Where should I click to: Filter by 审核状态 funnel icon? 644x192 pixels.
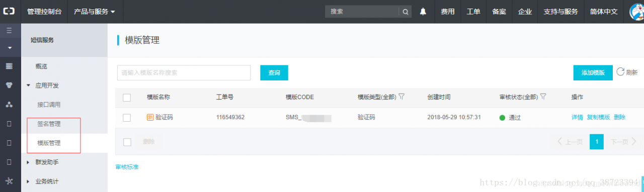(x=543, y=97)
